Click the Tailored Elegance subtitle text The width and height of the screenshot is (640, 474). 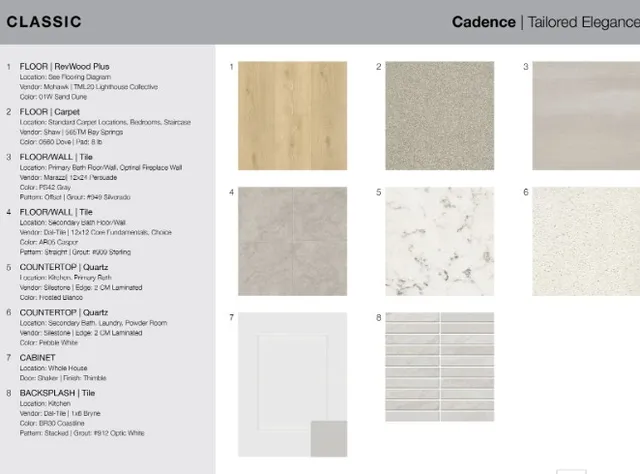click(x=582, y=22)
